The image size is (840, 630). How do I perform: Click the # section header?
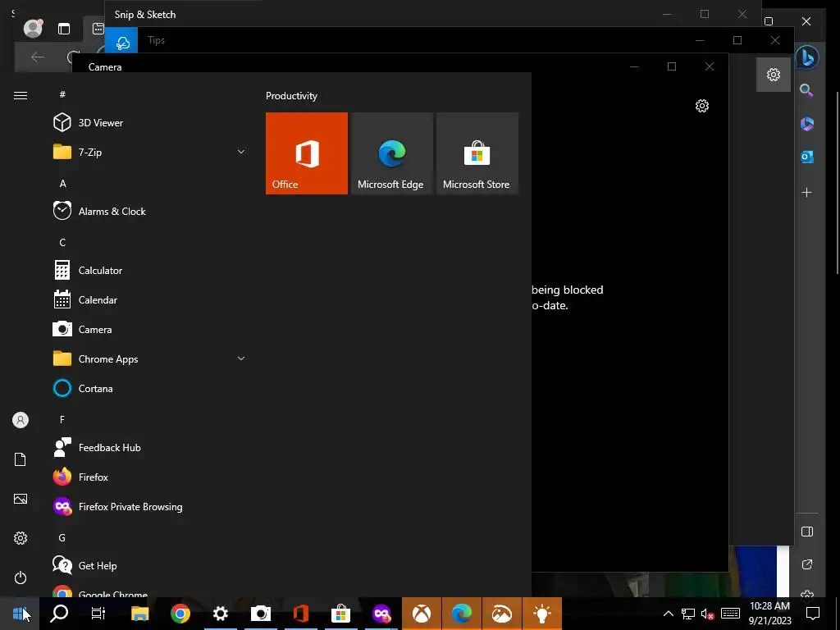(x=62, y=94)
